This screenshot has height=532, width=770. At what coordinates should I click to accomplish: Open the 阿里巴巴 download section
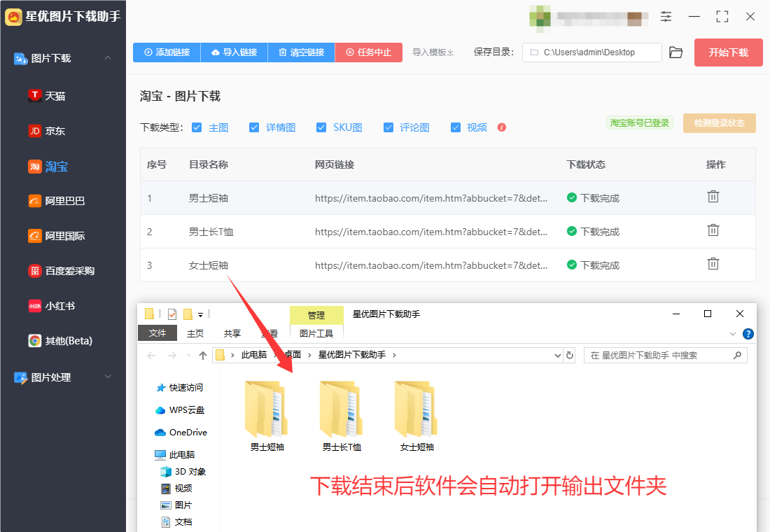click(x=57, y=201)
